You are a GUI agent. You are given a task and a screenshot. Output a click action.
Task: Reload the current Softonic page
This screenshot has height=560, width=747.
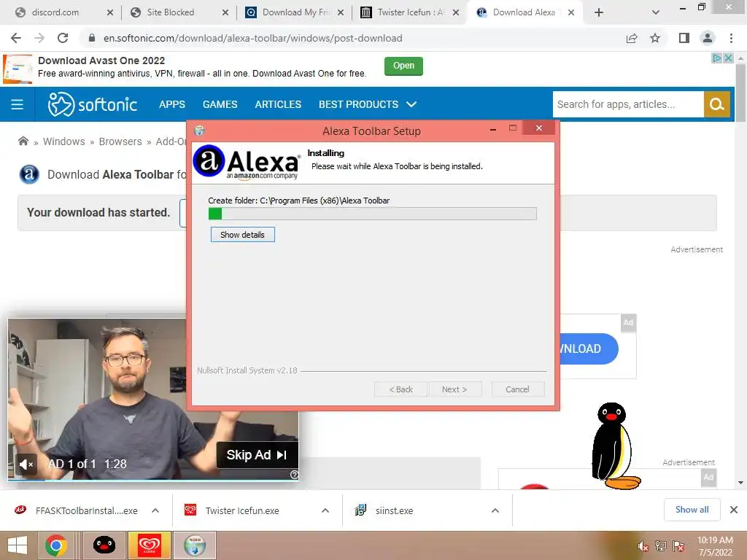pos(63,38)
